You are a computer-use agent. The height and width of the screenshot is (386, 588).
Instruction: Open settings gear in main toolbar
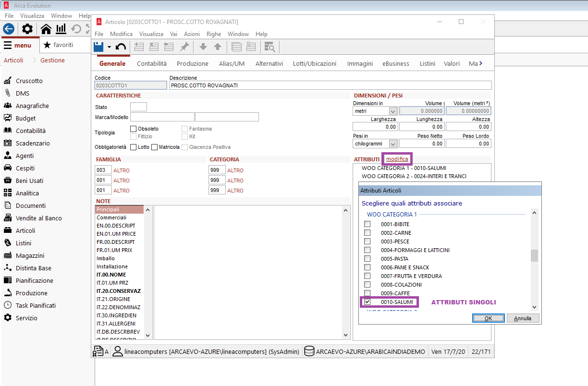tap(27, 29)
